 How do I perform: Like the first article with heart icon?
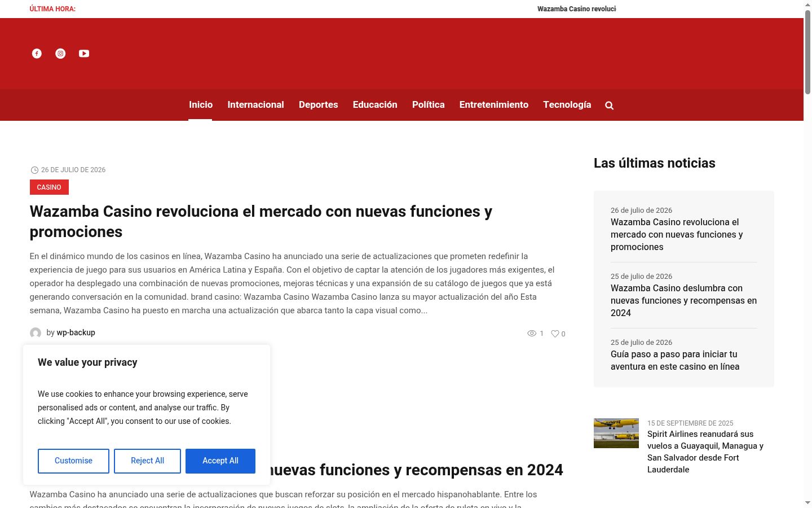(555, 334)
